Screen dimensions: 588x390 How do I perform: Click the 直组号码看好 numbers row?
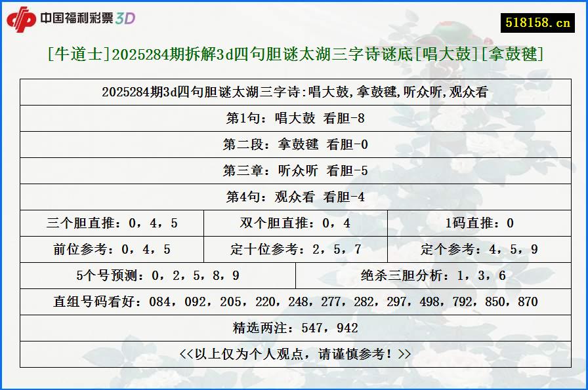click(294, 302)
